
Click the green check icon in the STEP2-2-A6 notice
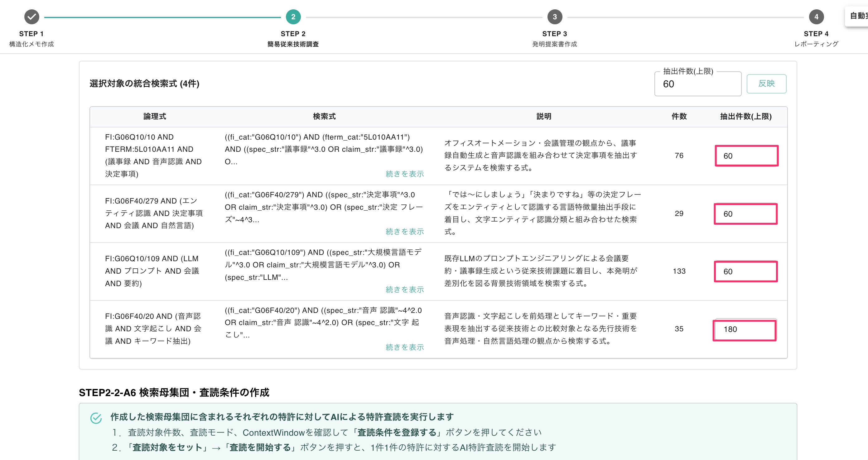pos(96,418)
